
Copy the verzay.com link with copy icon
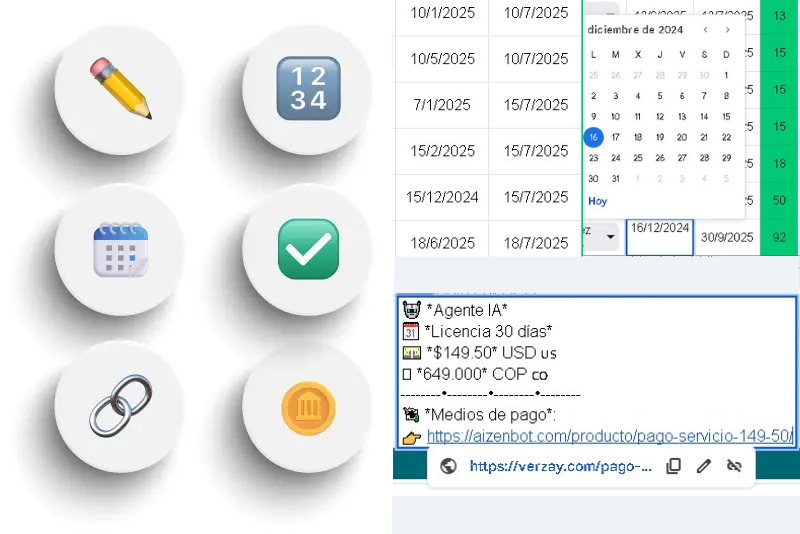[x=674, y=466]
